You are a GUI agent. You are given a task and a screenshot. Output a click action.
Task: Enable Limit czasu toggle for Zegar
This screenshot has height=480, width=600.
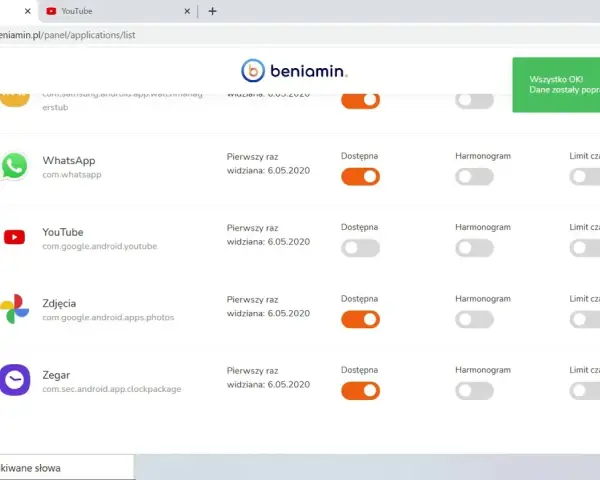[585, 391]
